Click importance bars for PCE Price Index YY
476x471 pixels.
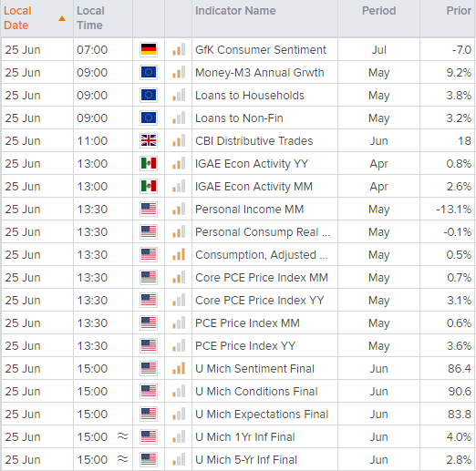179,345
